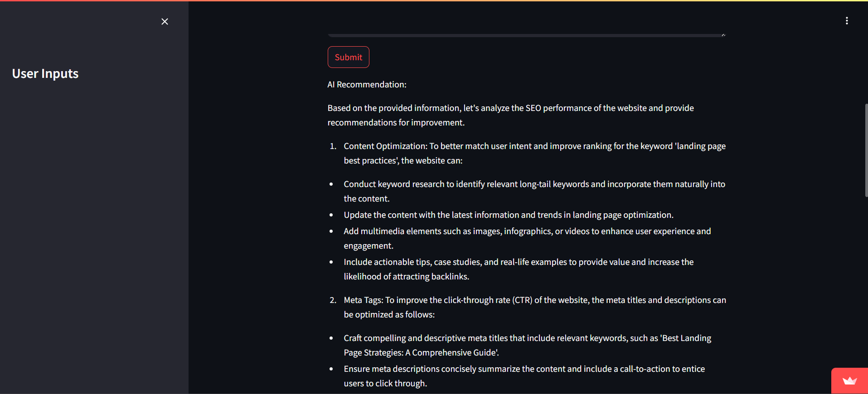Close the sidebar with the X icon
This screenshot has height=394, width=868.
tap(165, 22)
